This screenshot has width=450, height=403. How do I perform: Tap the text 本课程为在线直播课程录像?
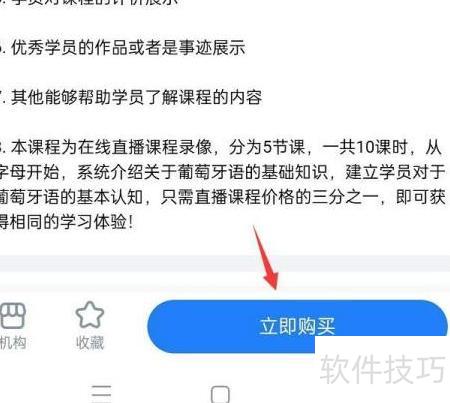coord(112,147)
